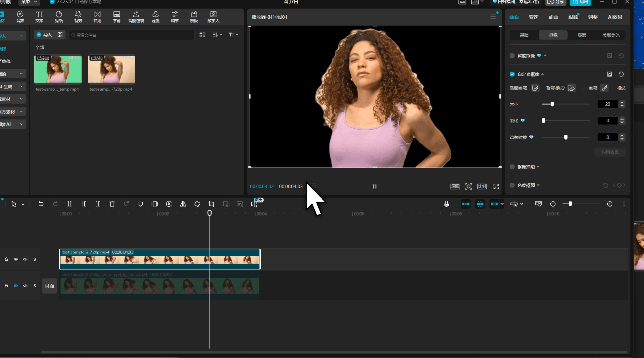Click the delete clip trash icon

112,204
